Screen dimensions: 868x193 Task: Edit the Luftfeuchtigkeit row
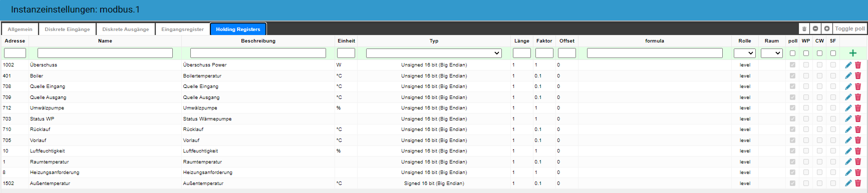pyautogui.click(x=848, y=151)
